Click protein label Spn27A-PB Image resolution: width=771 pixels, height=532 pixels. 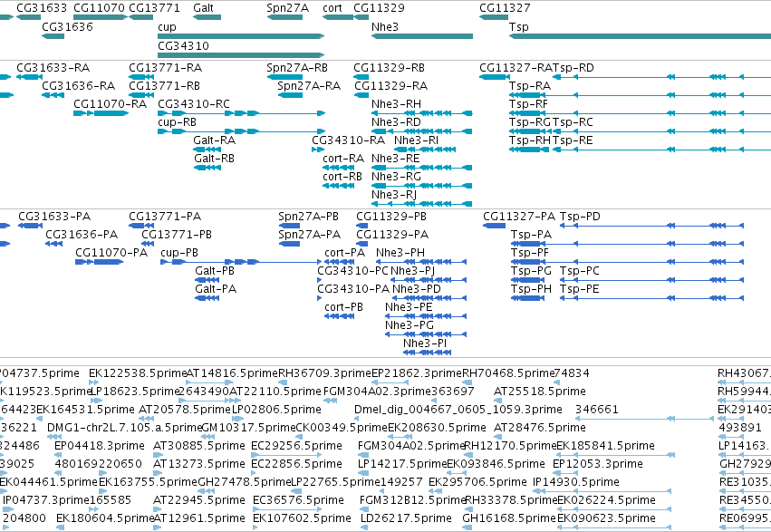(x=308, y=217)
